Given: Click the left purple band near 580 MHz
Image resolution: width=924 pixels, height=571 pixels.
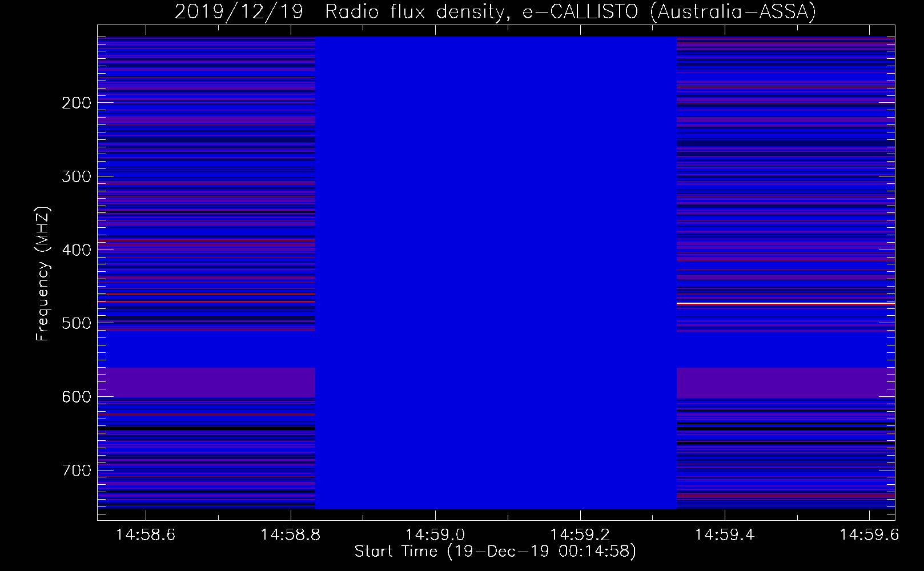Looking at the screenshot, I should tap(206, 383).
